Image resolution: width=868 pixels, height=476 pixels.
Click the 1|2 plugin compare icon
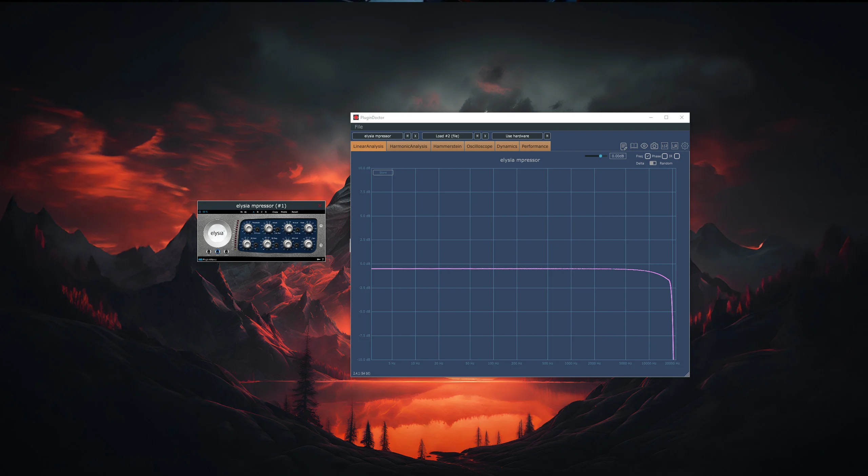point(664,146)
